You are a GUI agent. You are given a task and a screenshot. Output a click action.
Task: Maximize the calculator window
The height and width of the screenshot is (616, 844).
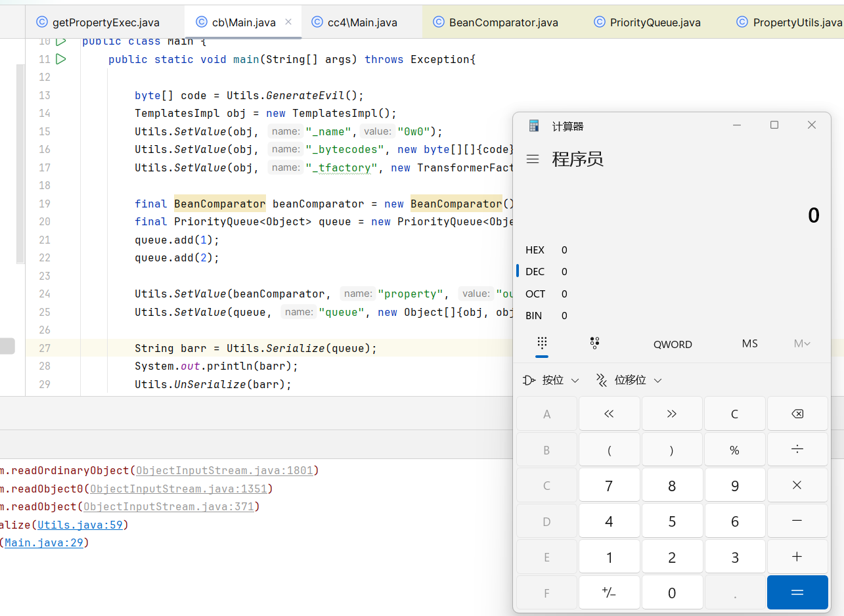point(774,125)
